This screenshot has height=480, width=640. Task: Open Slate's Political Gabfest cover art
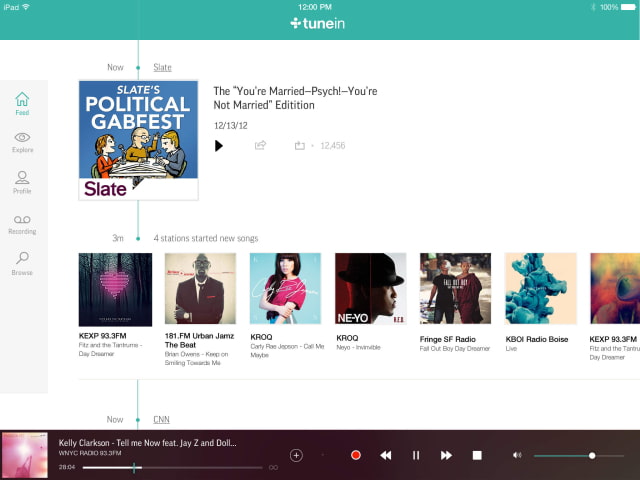138,140
